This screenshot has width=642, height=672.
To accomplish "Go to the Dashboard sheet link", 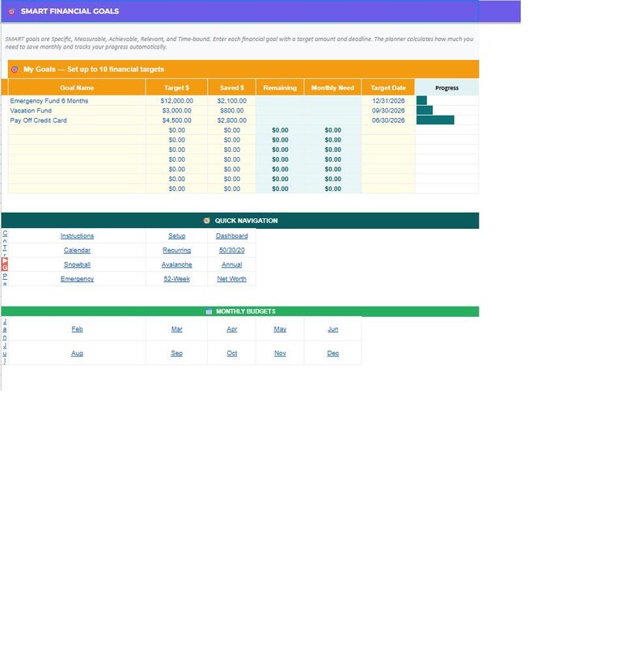I will click(232, 236).
